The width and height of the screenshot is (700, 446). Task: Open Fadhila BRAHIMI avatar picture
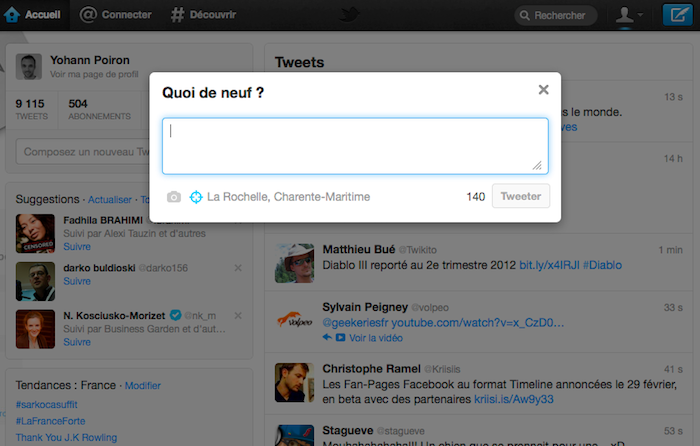point(35,233)
